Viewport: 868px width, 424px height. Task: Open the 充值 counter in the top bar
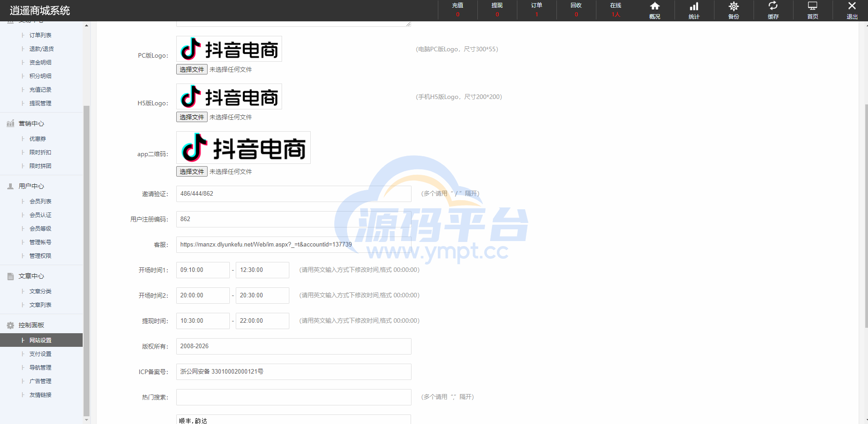(458, 10)
